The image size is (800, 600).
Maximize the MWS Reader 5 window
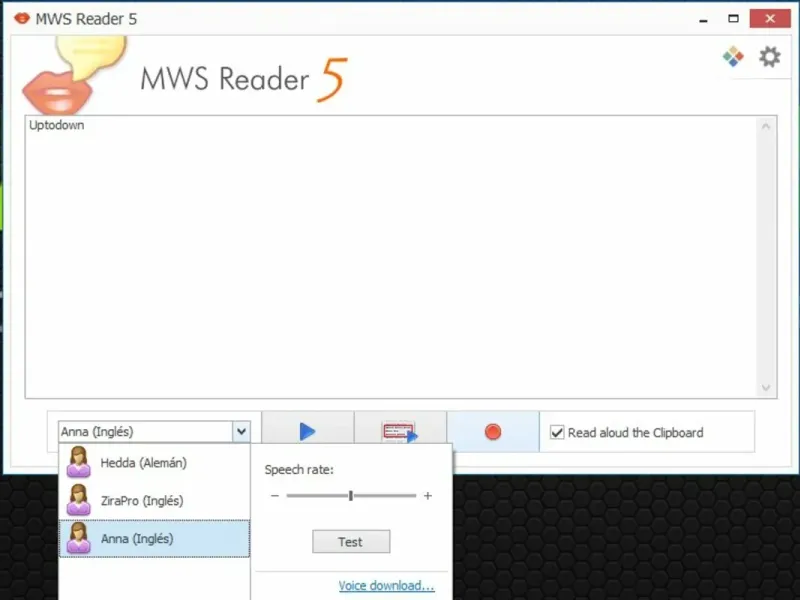point(733,19)
